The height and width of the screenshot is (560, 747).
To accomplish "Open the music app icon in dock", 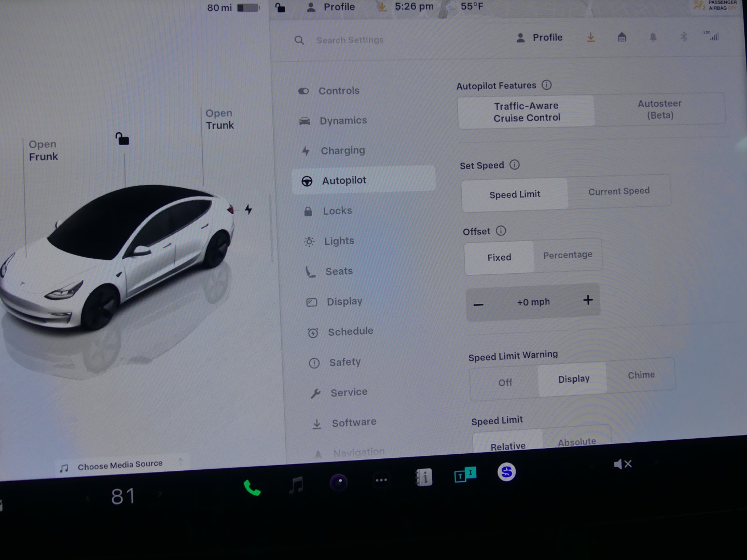I will 296,485.
